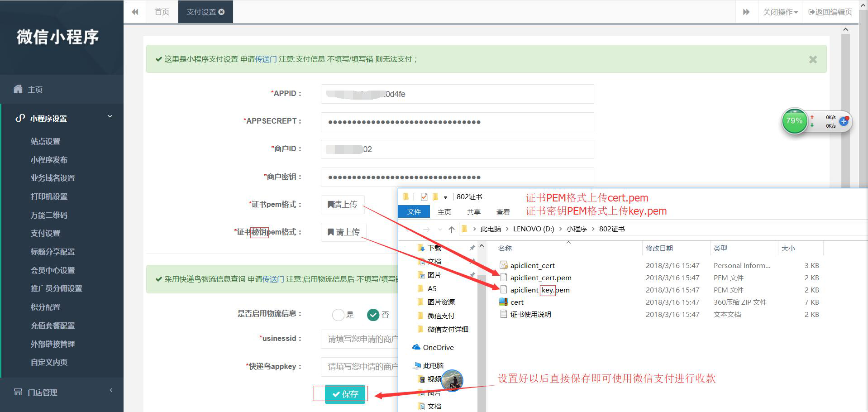Click the store icon beside 门店管理
The width and height of the screenshot is (868, 412).
pos(18,392)
